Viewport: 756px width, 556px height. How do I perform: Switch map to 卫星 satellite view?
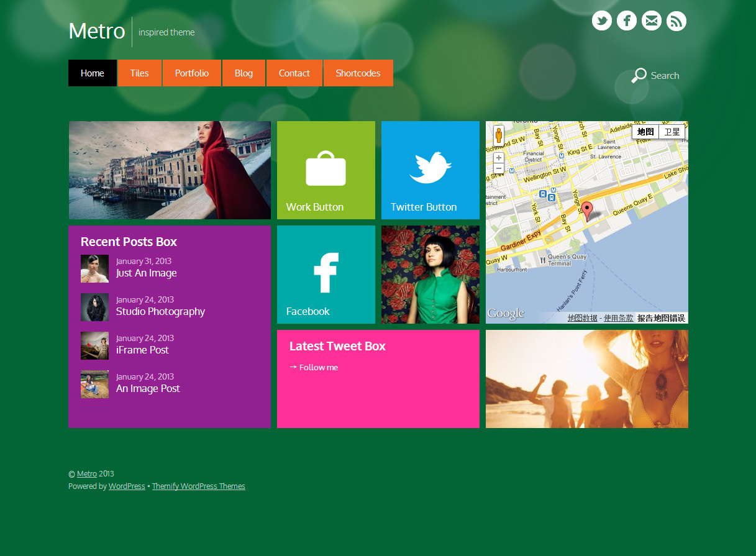coord(672,132)
